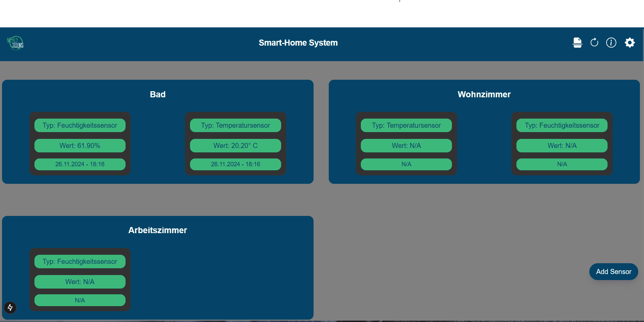Open settings via the gear icon
The width and height of the screenshot is (644, 322).
click(x=629, y=43)
